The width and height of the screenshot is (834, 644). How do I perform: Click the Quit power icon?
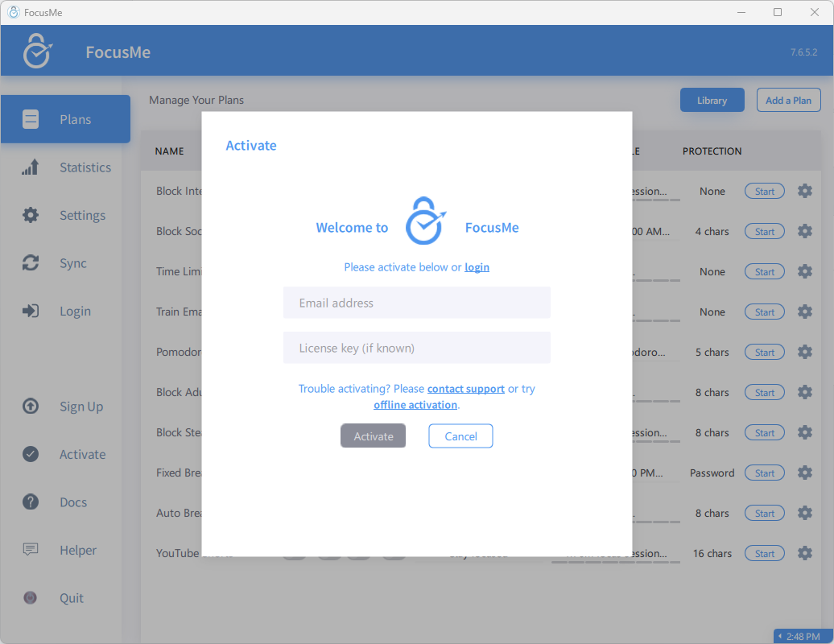(x=31, y=598)
